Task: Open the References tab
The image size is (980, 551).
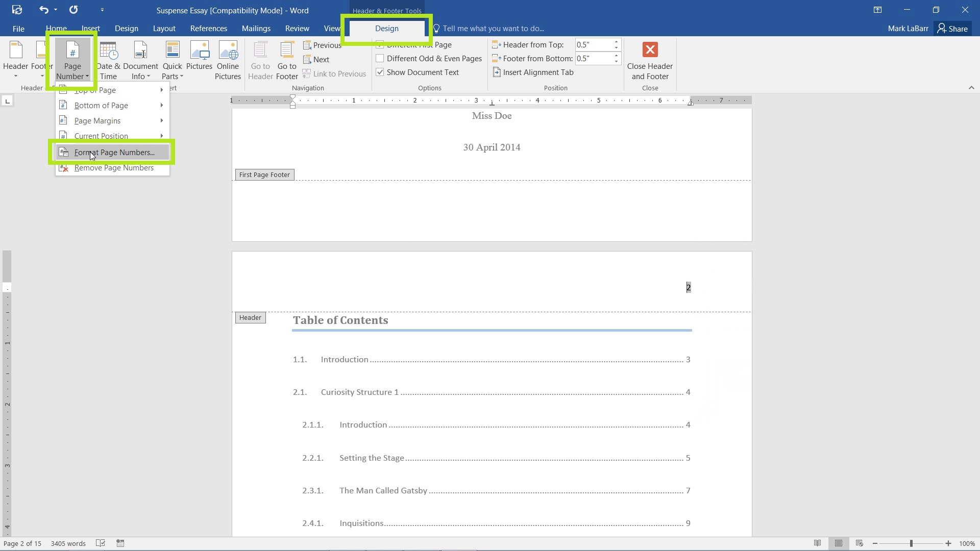Action: coord(209,29)
